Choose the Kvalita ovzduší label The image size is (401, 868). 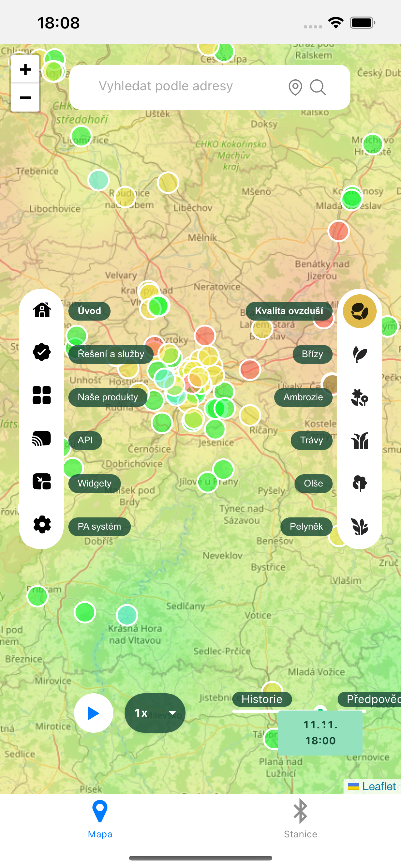tap(289, 311)
